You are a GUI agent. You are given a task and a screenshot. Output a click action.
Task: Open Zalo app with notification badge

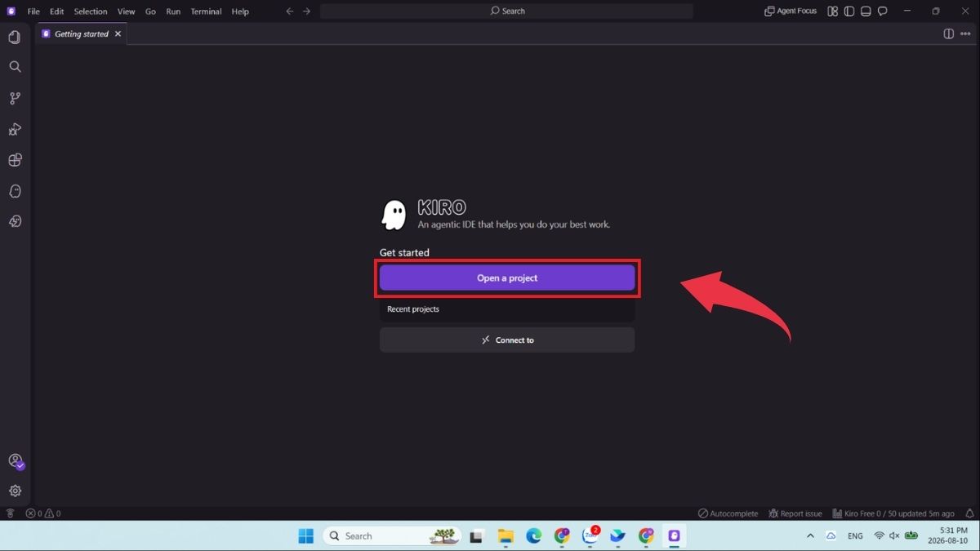pyautogui.click(x=590, y=535)
